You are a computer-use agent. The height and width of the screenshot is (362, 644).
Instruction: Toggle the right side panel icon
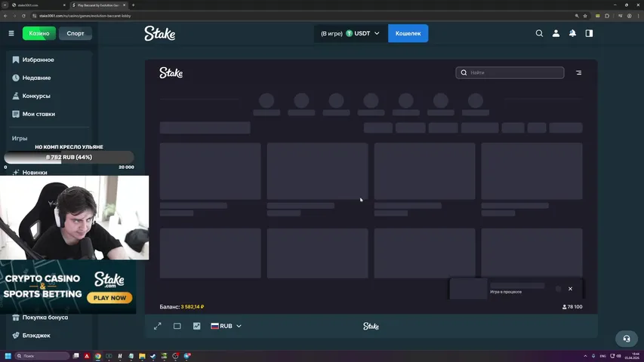[589, 33]
